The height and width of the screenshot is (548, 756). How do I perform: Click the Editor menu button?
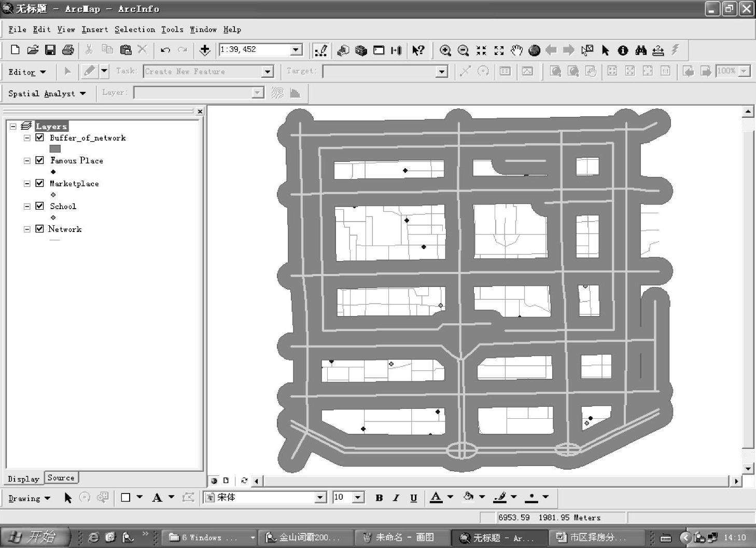click(27, 72)
